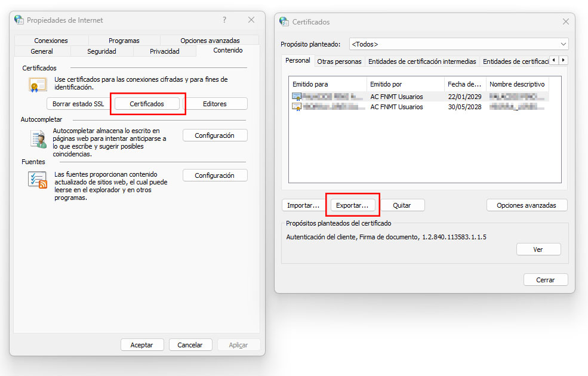The width and height of the screenshot is (588, 376).
Task: Click the certificate icon in Certificados section
Action: [x=38, y=84]
